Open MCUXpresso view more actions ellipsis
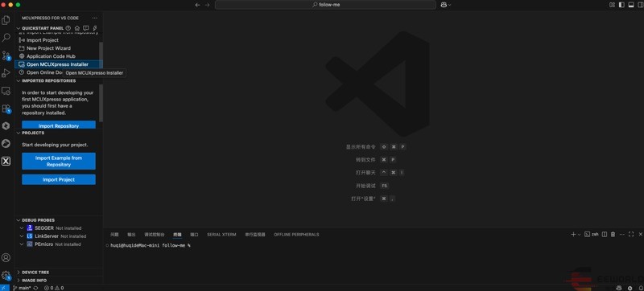Screen dimensions: 644x291 (x=95, y=18)
